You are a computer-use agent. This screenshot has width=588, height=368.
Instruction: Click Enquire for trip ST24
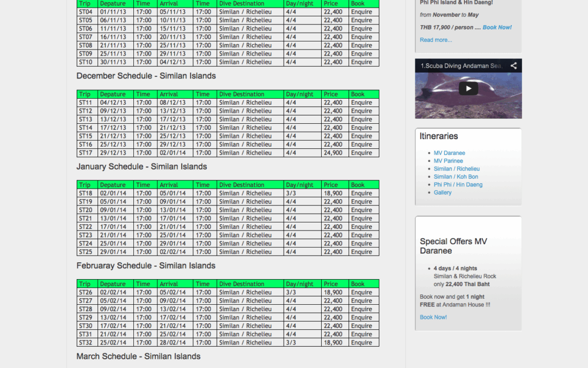[362, 243]
